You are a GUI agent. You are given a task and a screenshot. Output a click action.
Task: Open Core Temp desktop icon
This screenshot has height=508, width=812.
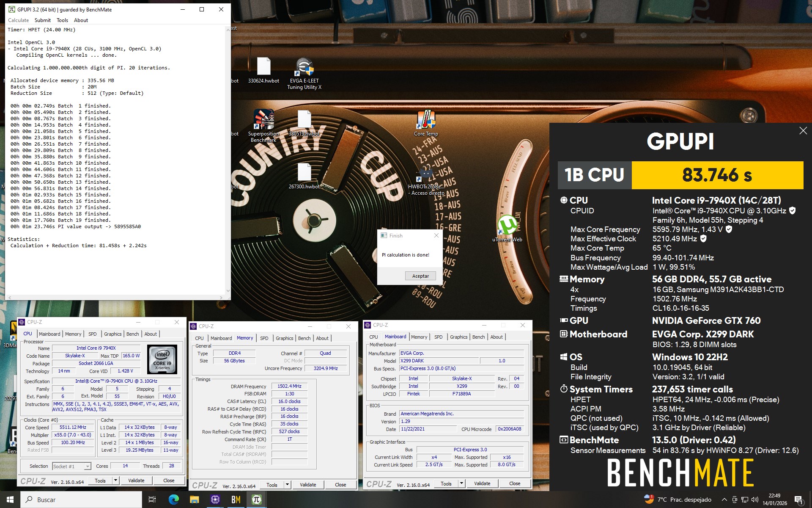(x=425, y=120)
